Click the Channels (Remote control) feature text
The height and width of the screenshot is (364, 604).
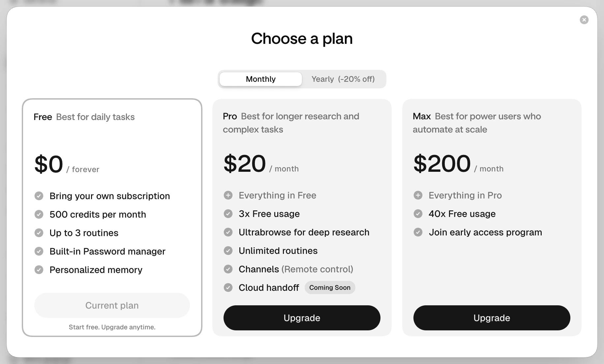296,269
